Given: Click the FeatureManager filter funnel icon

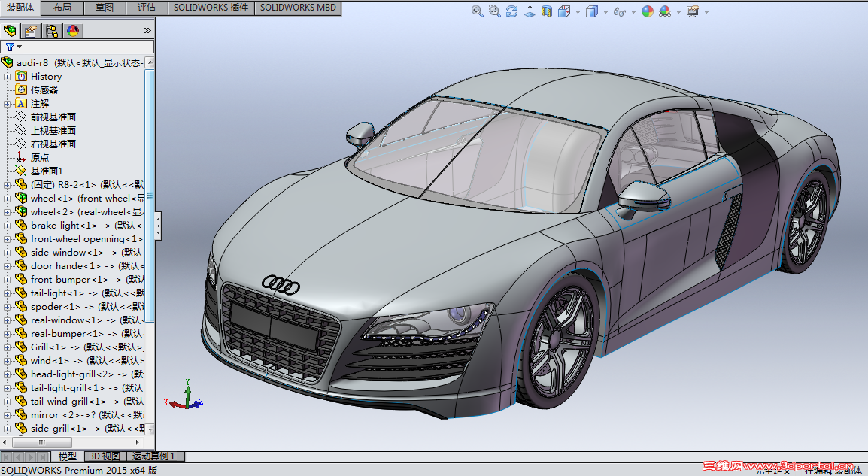Looking at the screenshot, I should [10, 47].
